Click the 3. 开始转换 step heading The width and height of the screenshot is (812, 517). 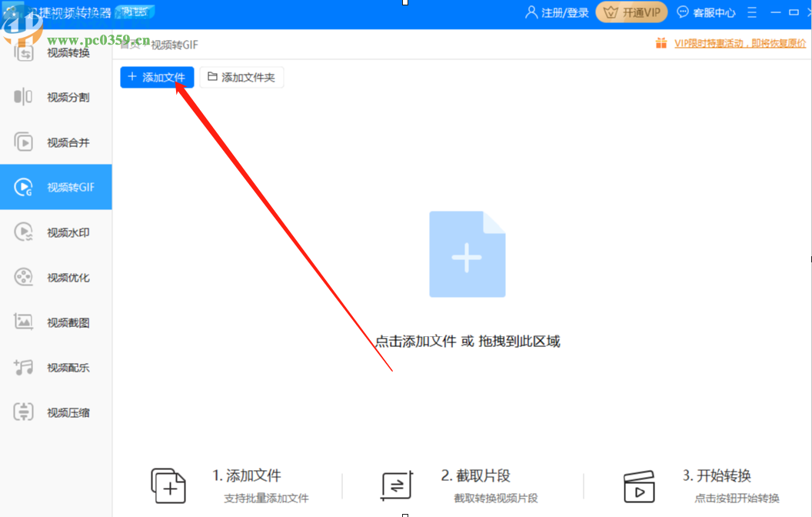point(717,475)
